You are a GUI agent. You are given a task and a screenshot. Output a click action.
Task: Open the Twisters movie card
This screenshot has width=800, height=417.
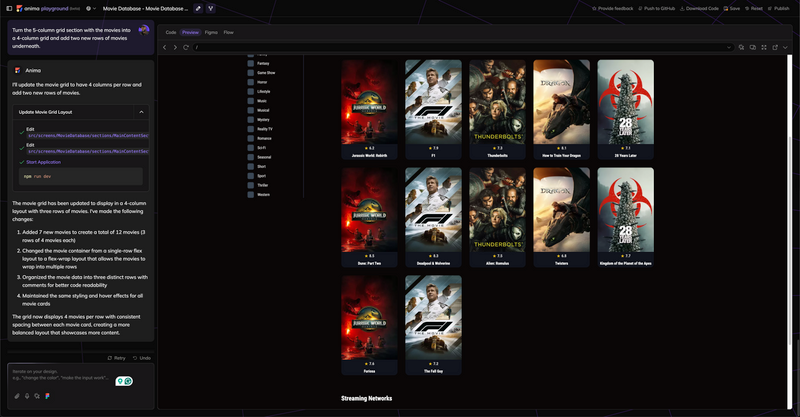pos(561,217)
